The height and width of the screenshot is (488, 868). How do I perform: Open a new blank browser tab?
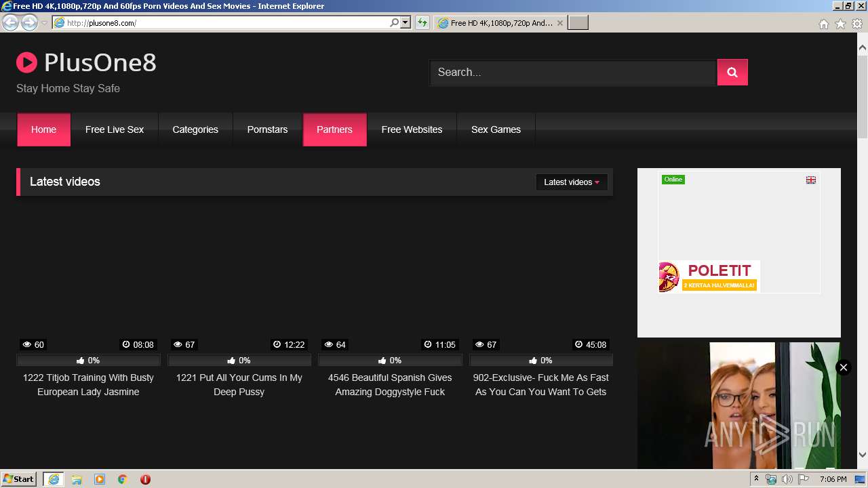pyautogui.click(x=578, y=22)
